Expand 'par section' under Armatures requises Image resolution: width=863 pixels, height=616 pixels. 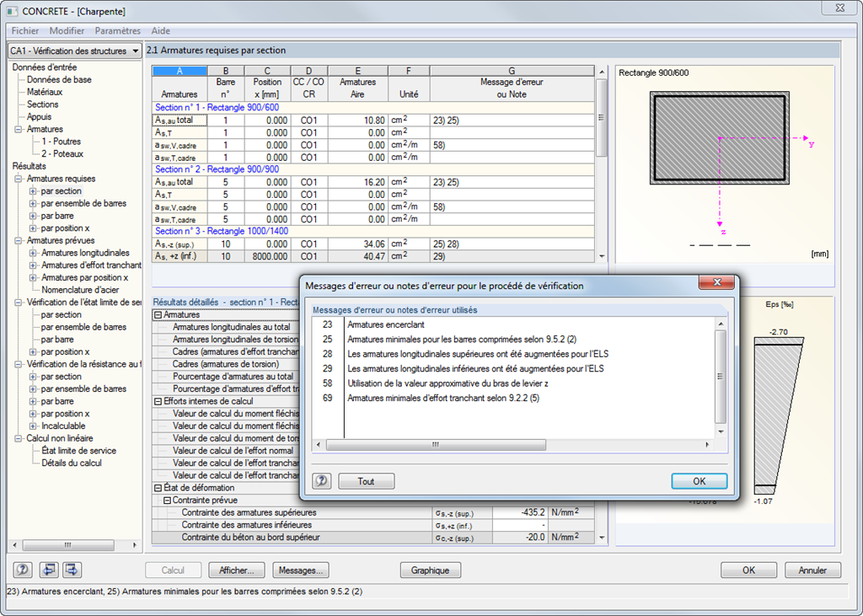click(33, 191)
